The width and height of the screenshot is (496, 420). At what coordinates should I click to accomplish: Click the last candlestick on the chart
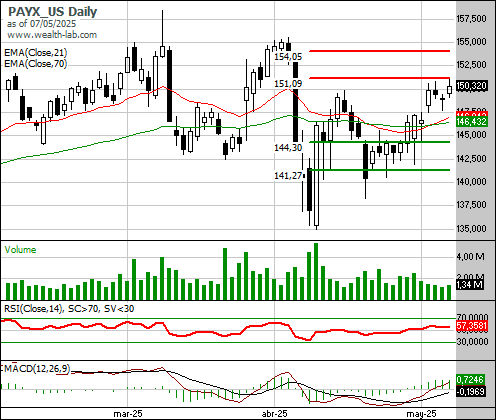click(x=449, y=89)
